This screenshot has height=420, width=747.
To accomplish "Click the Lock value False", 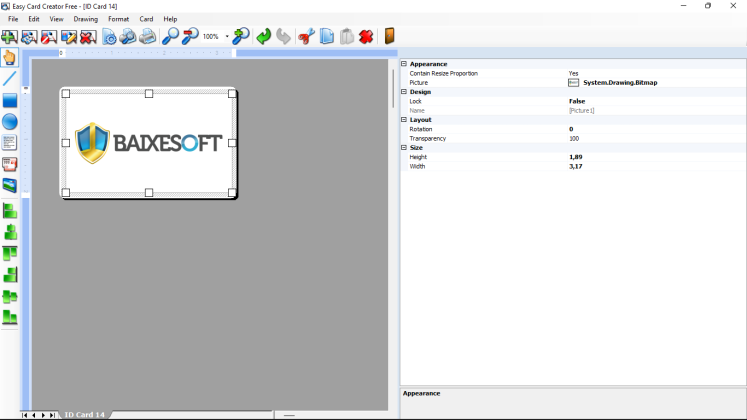I will pos(577,101).
